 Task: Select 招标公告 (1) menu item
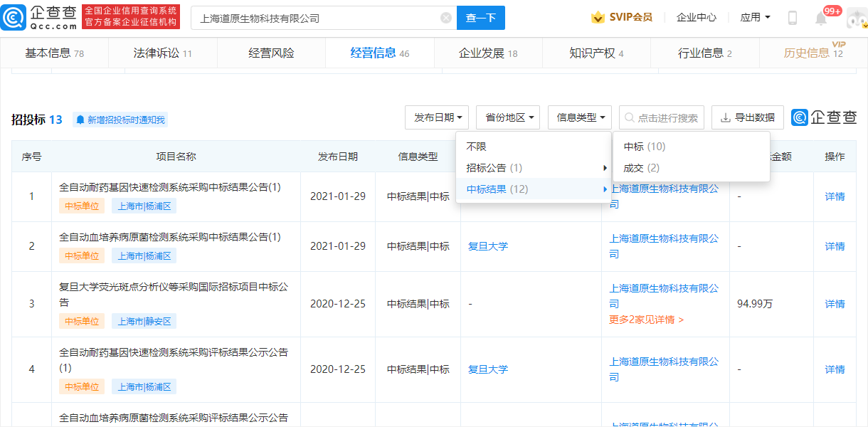tap(534, 168)
